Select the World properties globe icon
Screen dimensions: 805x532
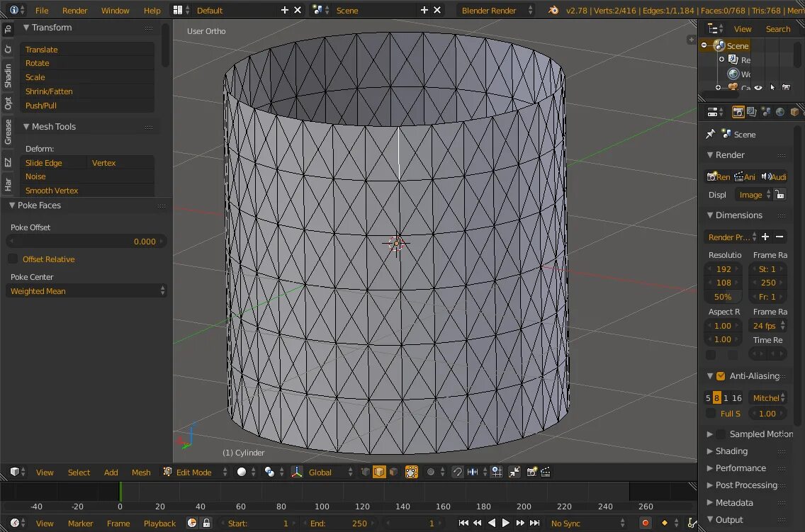[780, 112]
